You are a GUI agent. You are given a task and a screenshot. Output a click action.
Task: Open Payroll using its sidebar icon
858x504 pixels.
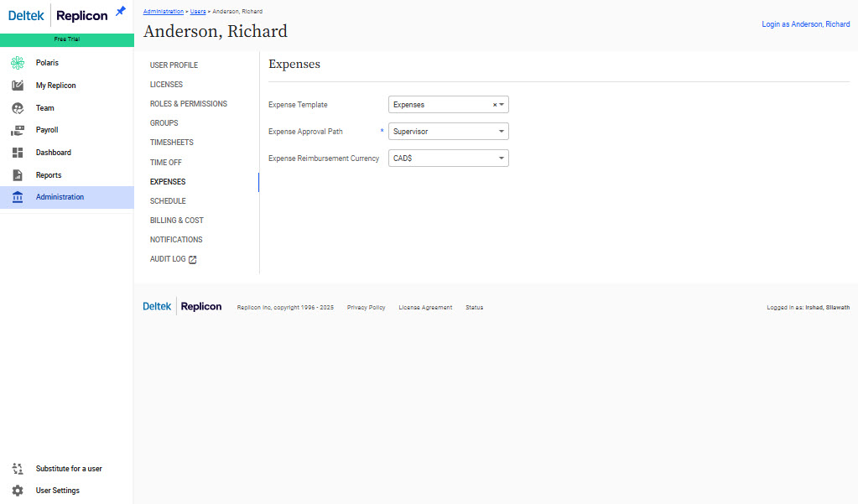(x=18, y=130)
